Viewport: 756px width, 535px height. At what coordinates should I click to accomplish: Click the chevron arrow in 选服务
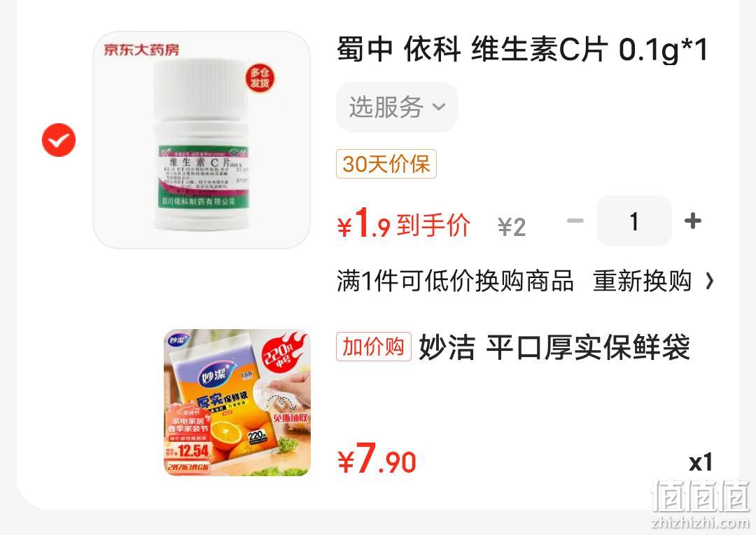click(x=439, y=106)
